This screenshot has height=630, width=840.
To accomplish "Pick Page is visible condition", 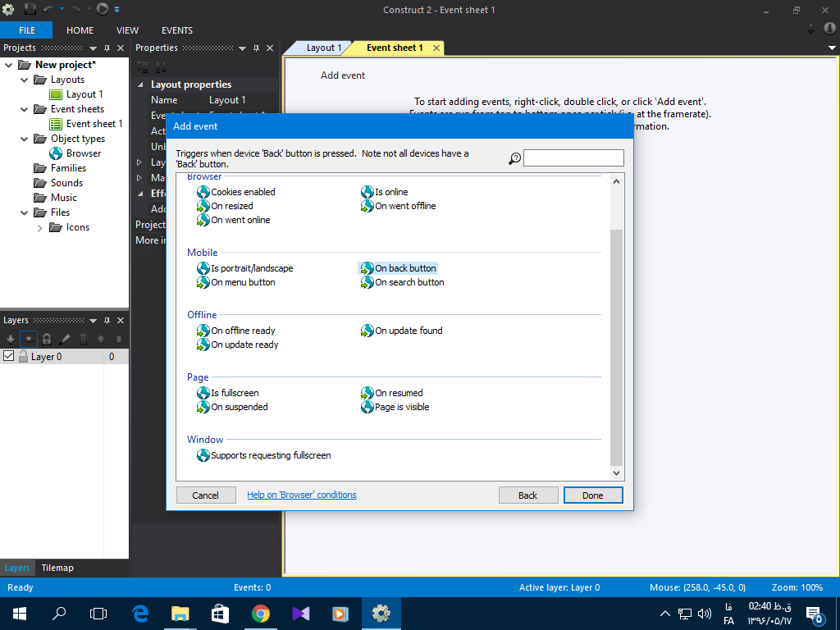I will [395, 407].
